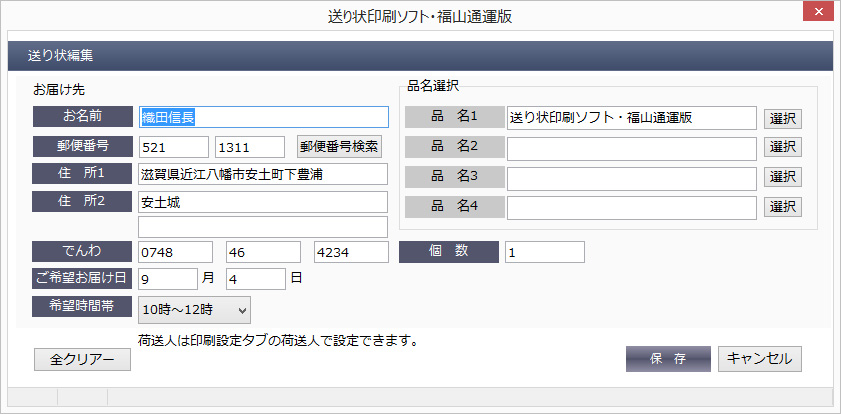The width and height of the screenshot is (841, 414).
Task: Close the 送り状印刷ソフト window
Action: 818,12
